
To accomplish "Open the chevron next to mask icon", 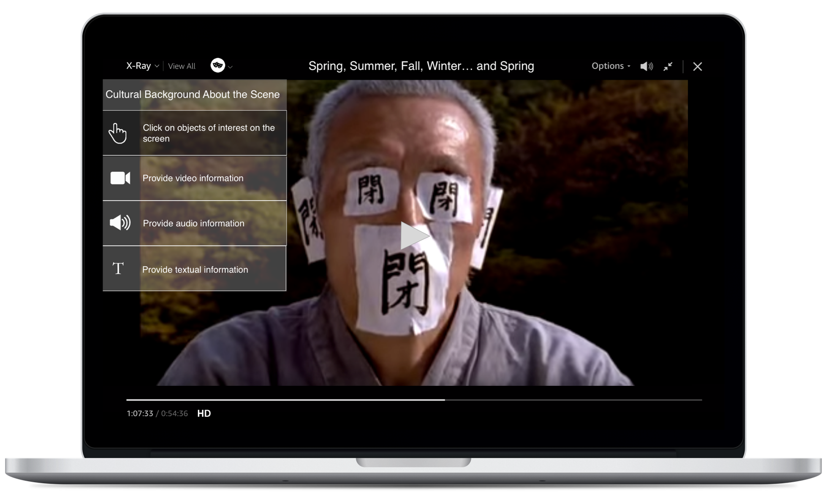I will tap(230, 67).
